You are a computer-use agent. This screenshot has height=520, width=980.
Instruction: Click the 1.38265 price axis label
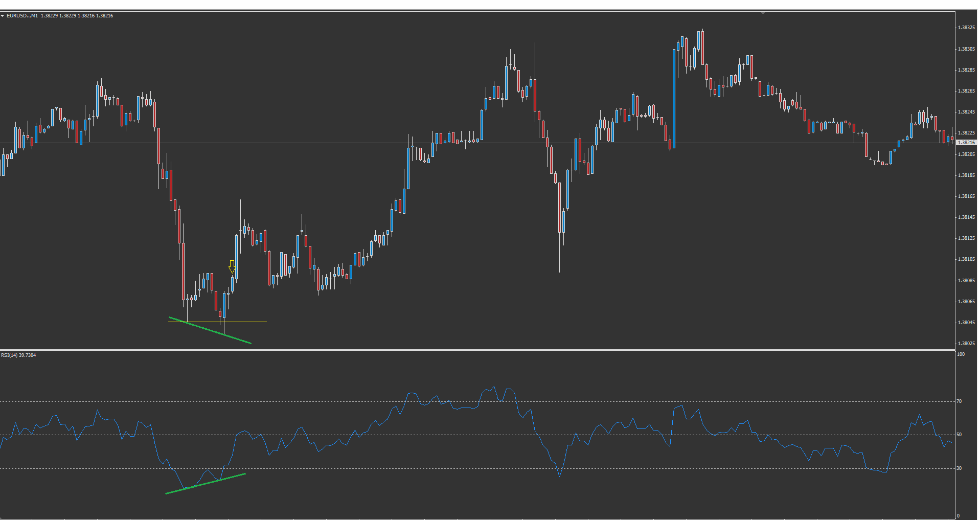point(966,91)
